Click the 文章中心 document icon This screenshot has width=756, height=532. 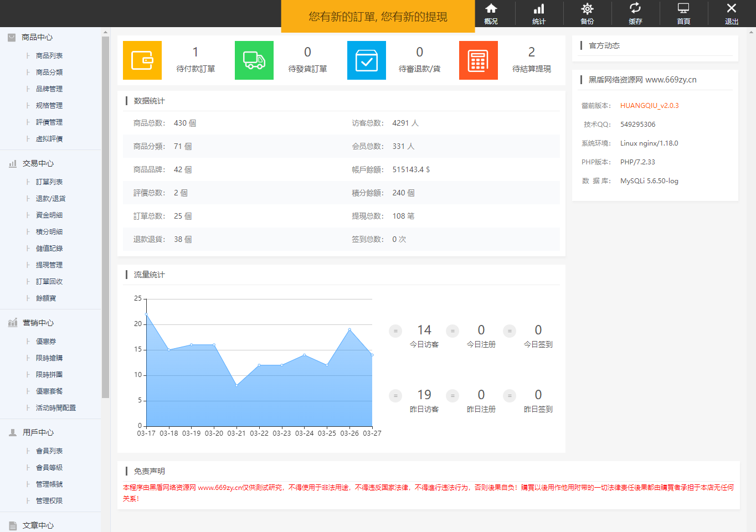[13, 526]
